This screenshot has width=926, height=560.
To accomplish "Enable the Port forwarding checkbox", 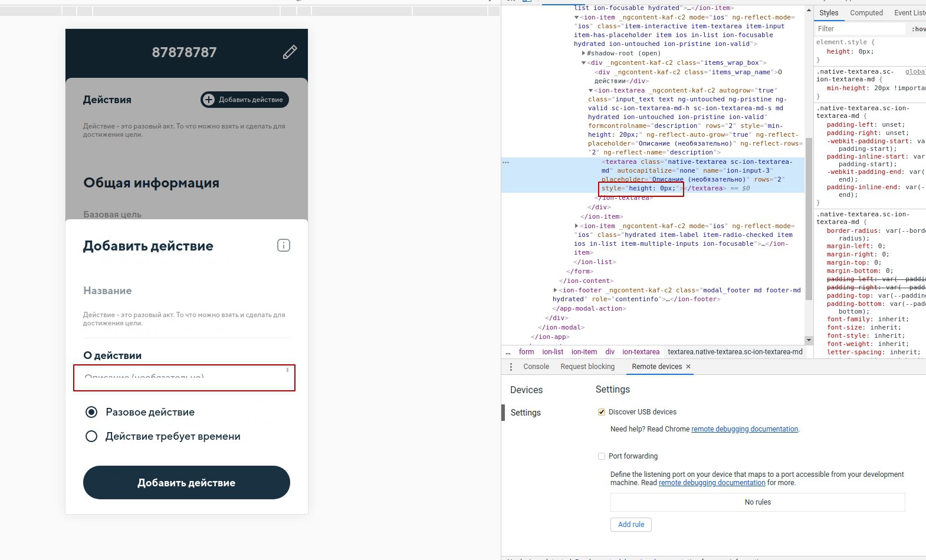I will pos(602,456).
